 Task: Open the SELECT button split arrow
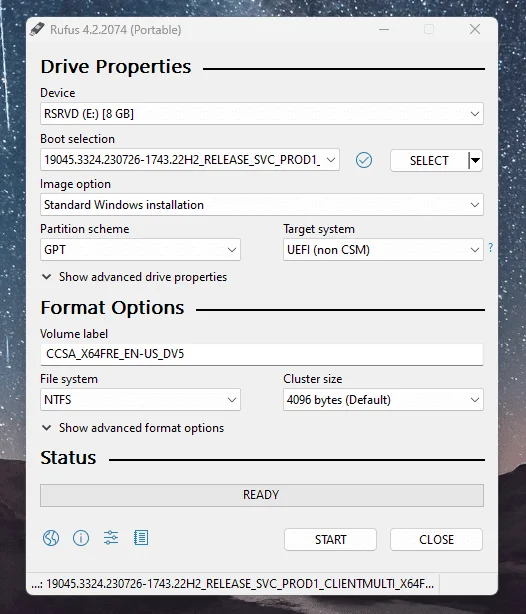(x=475, y=160)
